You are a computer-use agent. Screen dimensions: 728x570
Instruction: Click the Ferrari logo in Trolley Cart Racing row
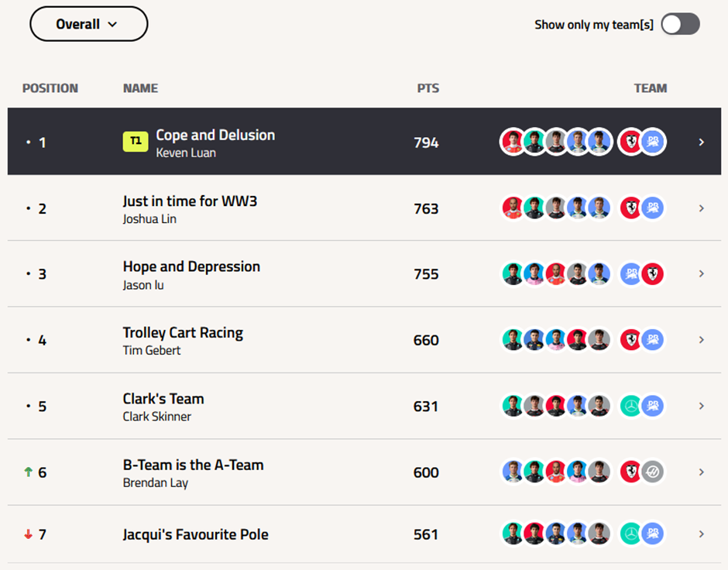click(631, 340)
